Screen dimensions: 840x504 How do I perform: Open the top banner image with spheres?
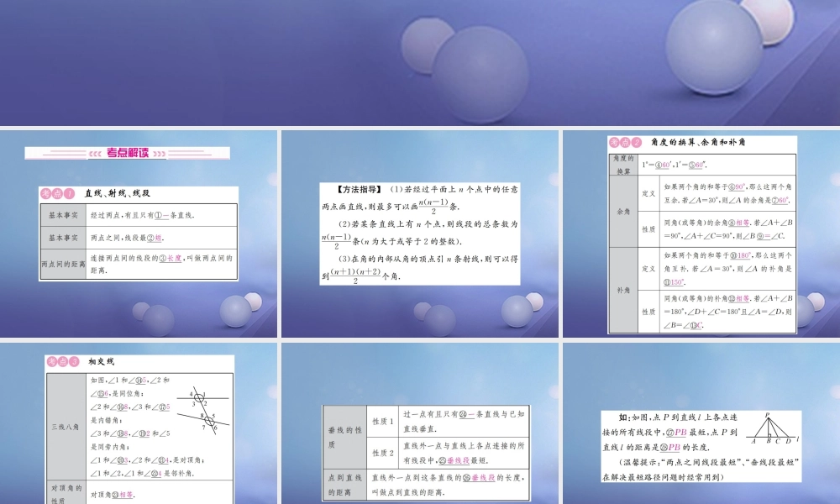(x=420, y=63)
